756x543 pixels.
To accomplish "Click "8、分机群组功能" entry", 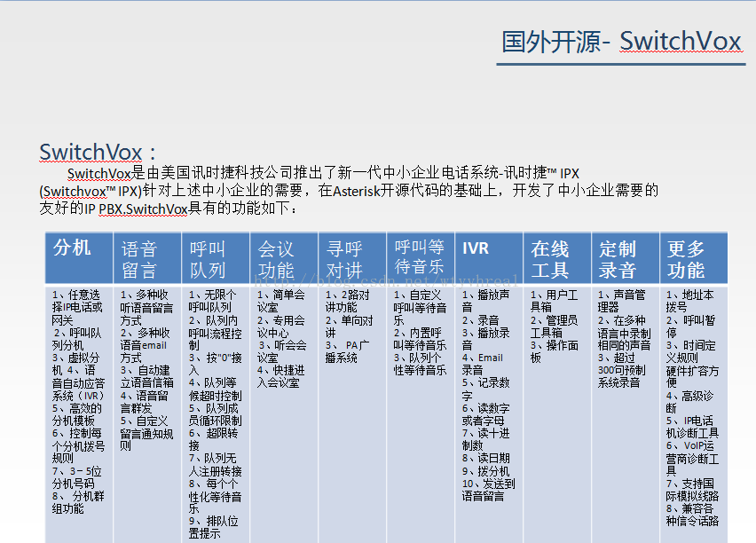I will [77, 502].
